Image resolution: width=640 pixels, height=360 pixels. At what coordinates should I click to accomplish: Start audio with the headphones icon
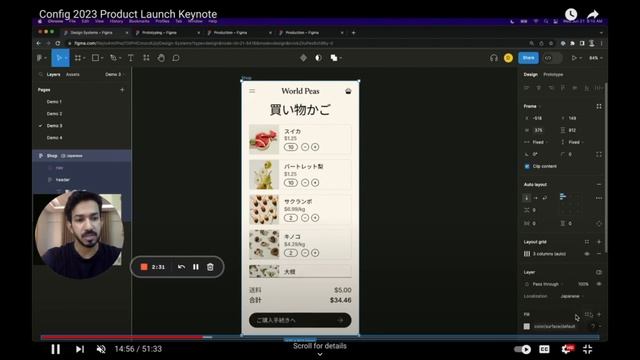(x=494, y=58)
